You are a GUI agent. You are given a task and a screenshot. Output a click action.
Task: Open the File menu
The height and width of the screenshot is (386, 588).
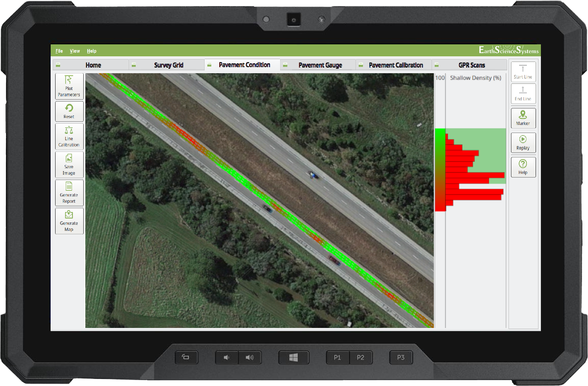[x=59, y=51]
